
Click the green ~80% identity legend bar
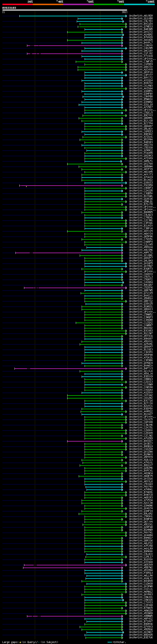109,4
